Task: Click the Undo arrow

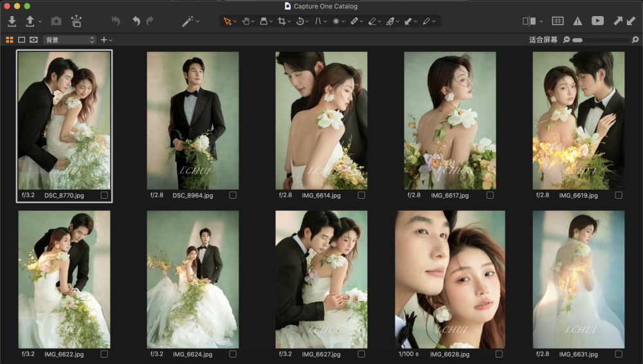Action: pos(136,21)
